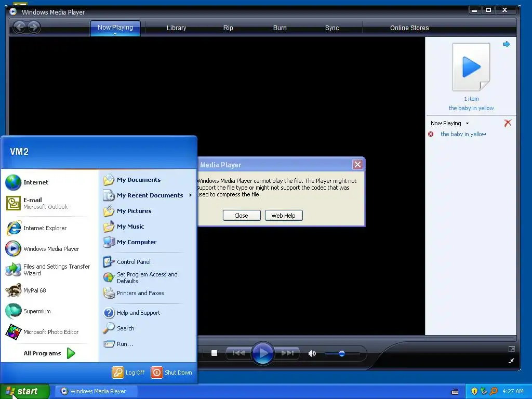
Task: Adjust the volume slider
Action: coord(342,353)
